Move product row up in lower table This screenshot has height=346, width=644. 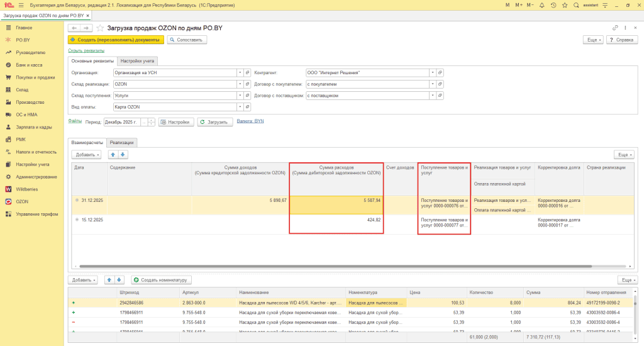point(109,280)
